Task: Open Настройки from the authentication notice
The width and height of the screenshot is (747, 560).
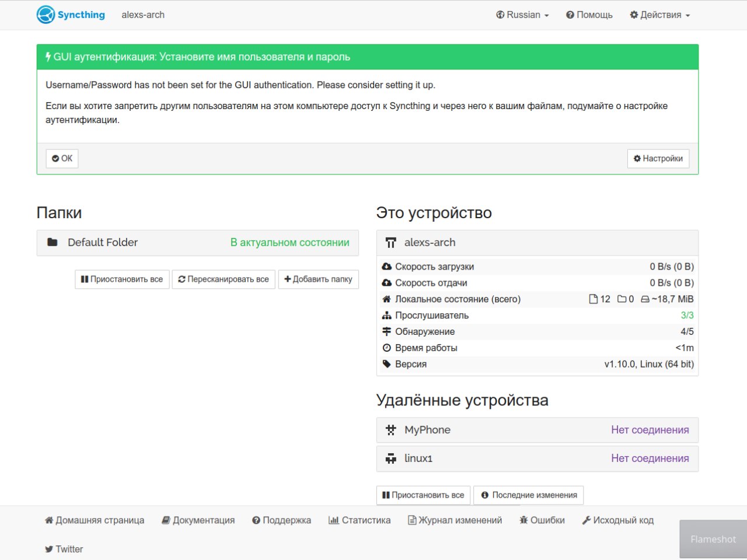Action: [658, 158]
